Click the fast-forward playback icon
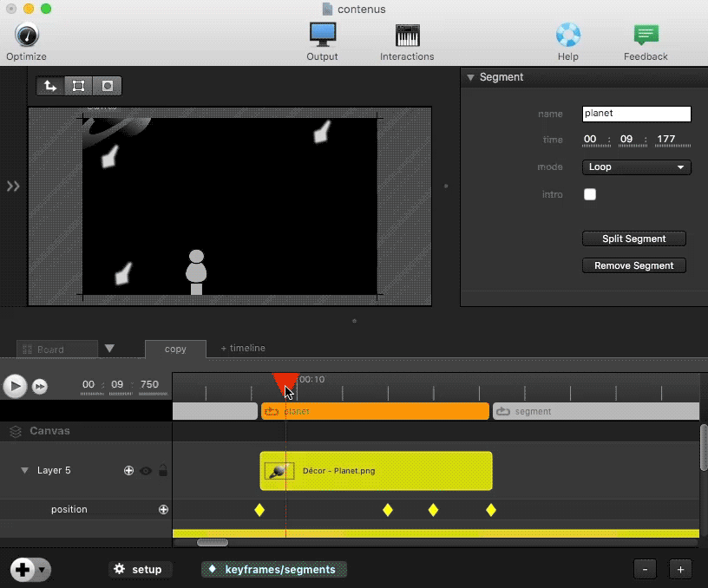 coord(40,387)
